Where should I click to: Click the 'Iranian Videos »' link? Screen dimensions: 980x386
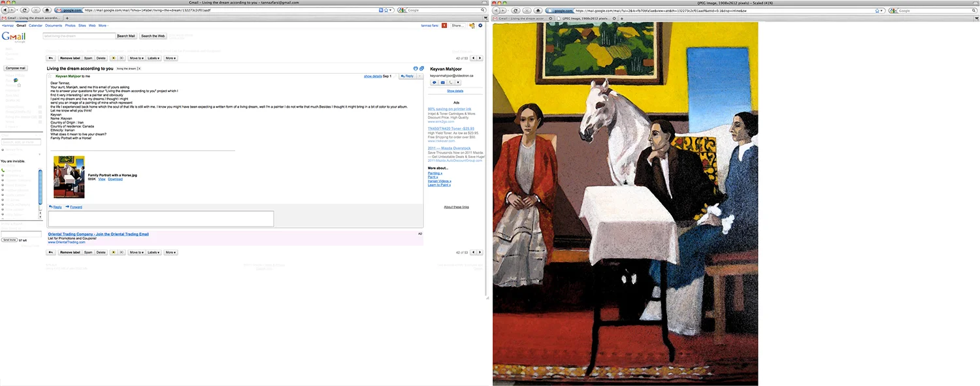tap(440, 181)
